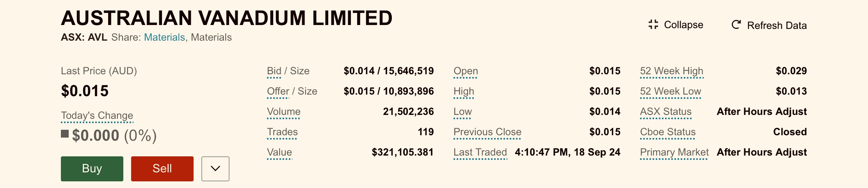Viewport: 868px width, 188px height.
Task: Open the dropdown arrow next to Sell
Action: [215, 169]
